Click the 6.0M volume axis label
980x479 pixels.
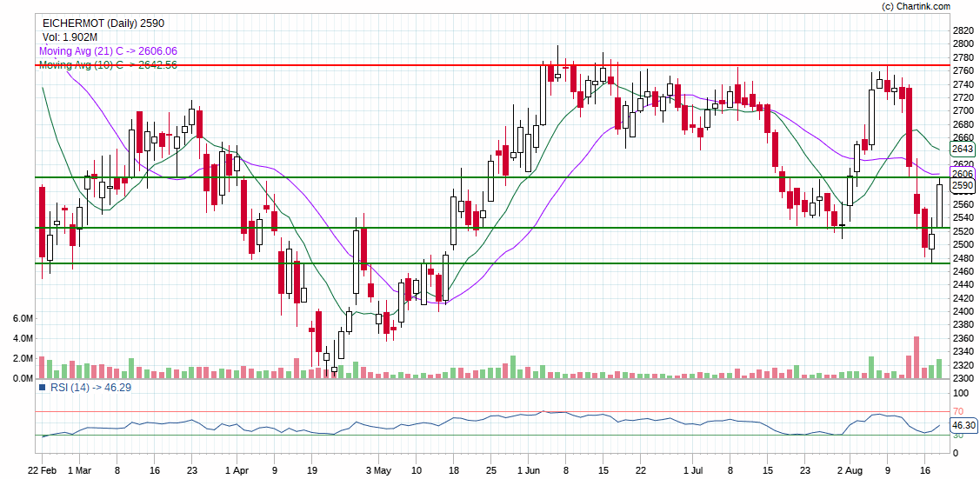[23, 318]
